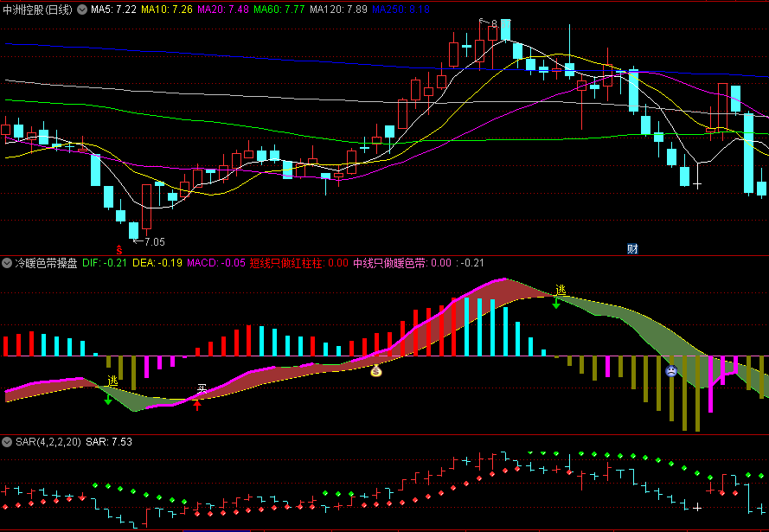The height and width of the screenshot is (532, 769).
Task: Click the 中线只做暖色带: 0.00 label
Action: click(402, 263)
